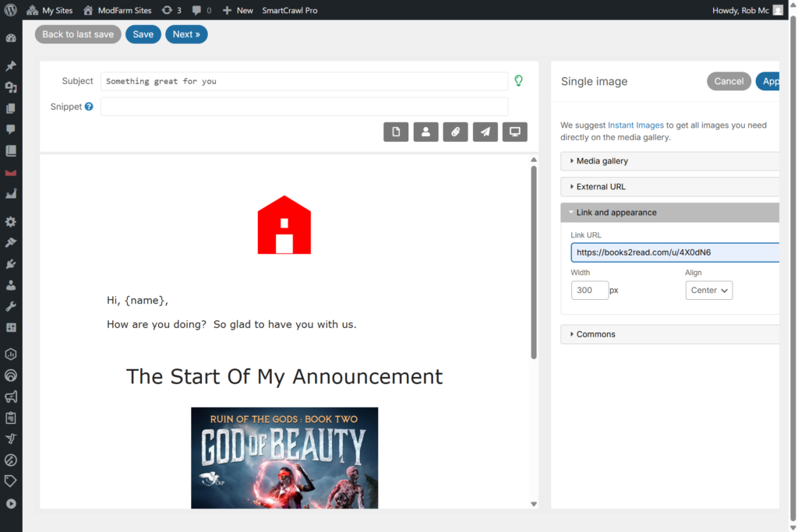Click the Back to last save button
The height and width of the screenshot is (532, 798).
pos(78,34)
